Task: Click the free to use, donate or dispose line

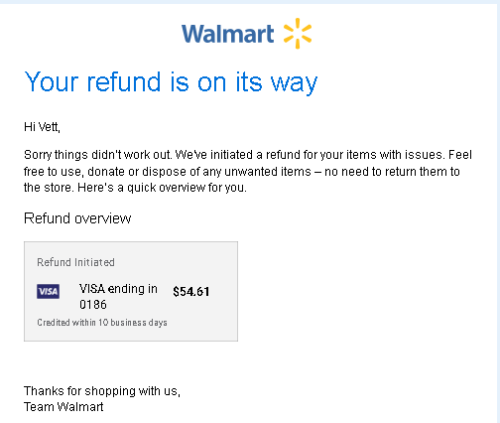Action: pyautogui.click(x=167, y=172)
